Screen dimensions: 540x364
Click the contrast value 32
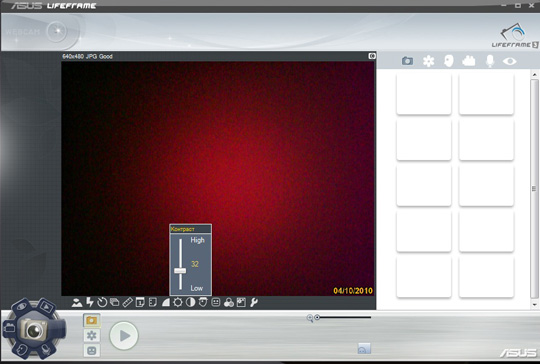[195, 264]
